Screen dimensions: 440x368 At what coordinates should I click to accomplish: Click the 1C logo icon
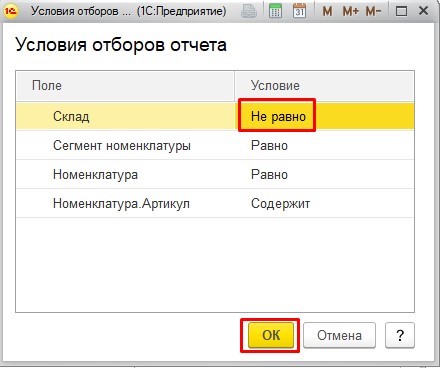tap(11, 11)
